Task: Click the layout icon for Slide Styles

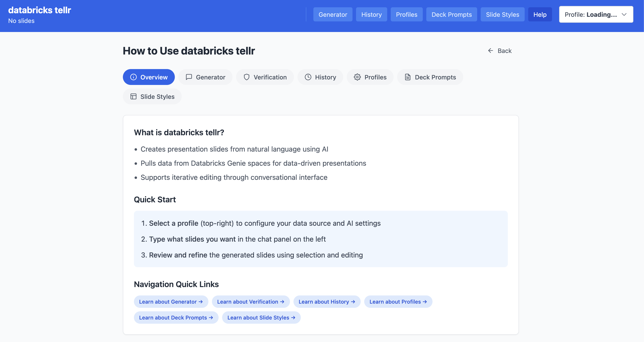Action: [133, 97]
